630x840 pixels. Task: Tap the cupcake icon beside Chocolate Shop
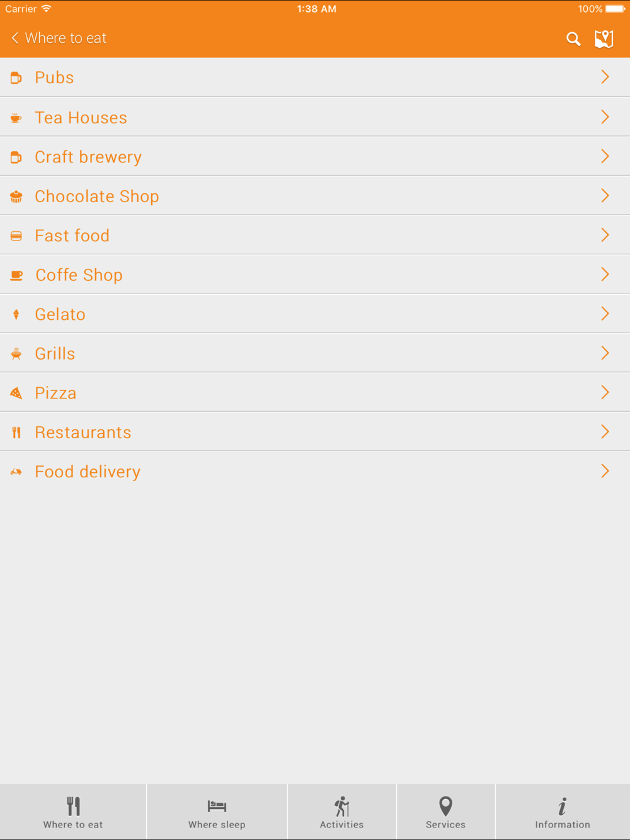pyautogui.click(x=16, y=196)
